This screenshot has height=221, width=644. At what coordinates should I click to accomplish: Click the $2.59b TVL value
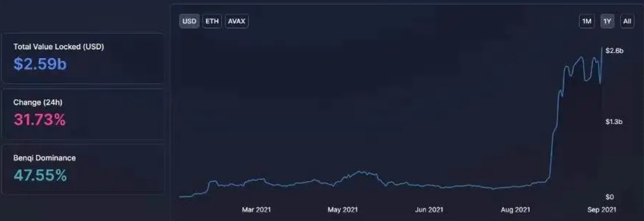tap(40, 64)
